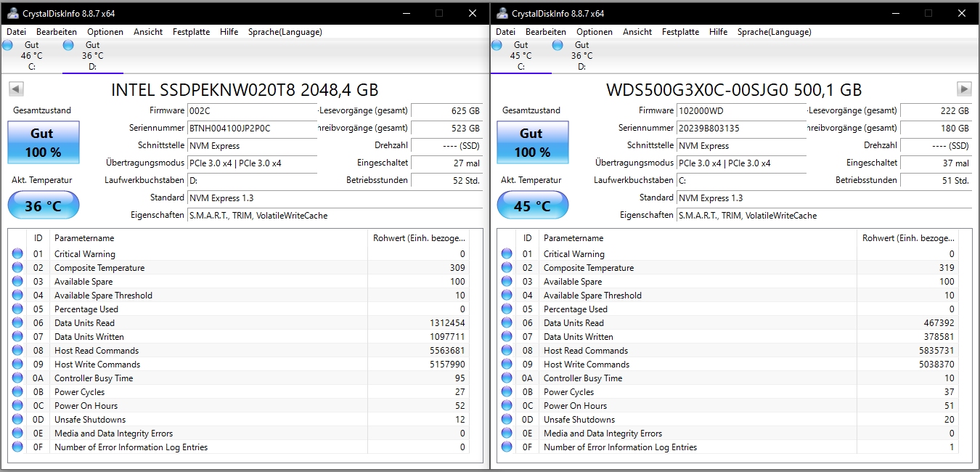Image resolution: width=980 pixels, height=472 pixels.
Task: Open Hilfe menu in right window
Action: point(718,32)
